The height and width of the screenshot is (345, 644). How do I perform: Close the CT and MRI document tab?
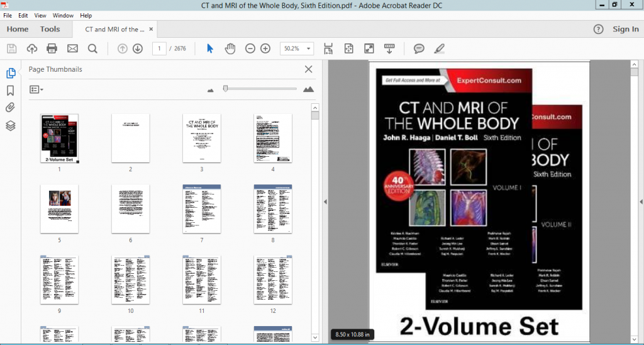151,29
